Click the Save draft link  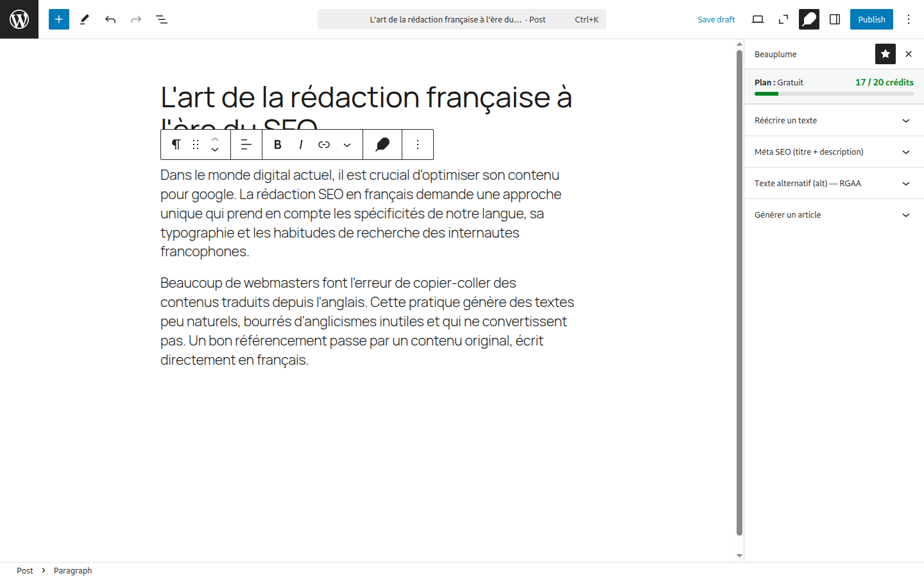(x=716, y=19)
